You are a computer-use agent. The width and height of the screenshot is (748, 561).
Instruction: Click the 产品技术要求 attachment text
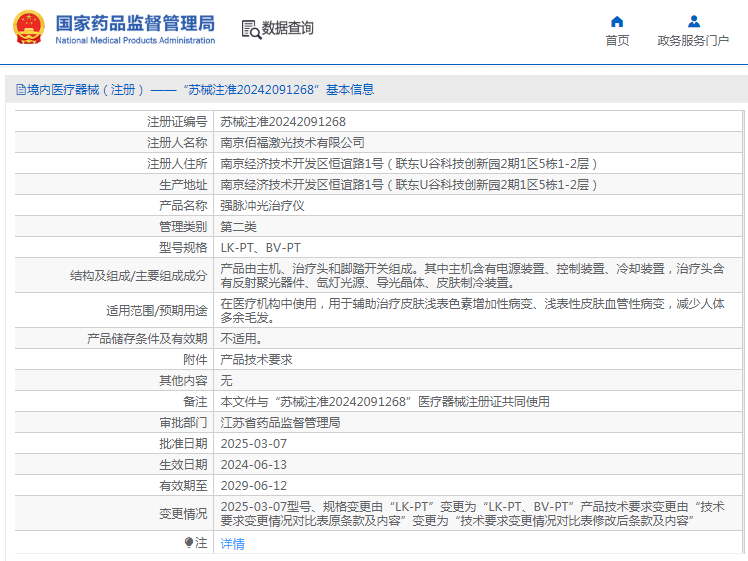256,360
